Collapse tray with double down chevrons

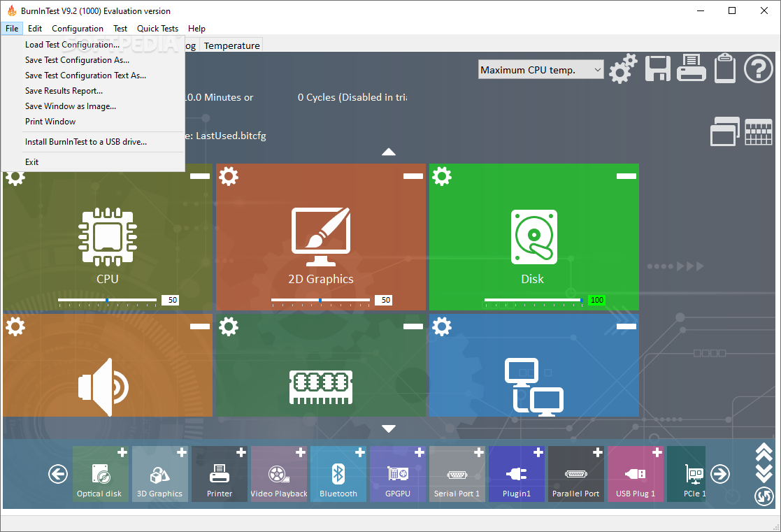764,474
